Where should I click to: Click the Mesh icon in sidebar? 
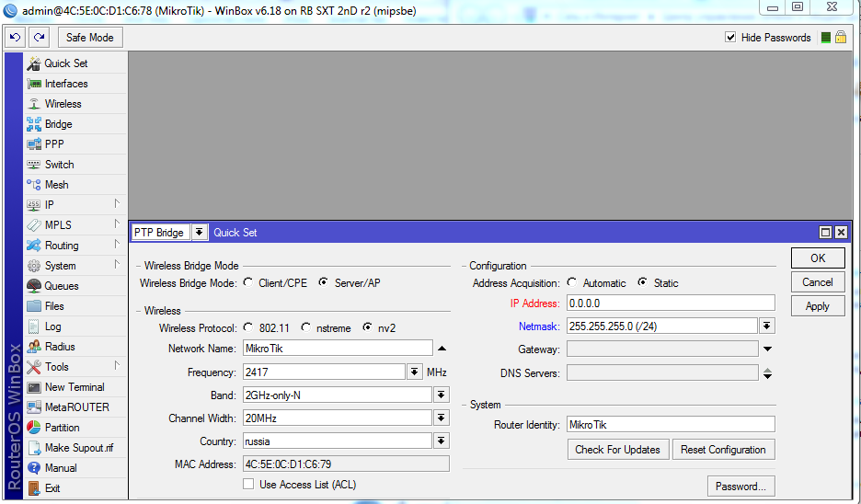coord(34,185)
